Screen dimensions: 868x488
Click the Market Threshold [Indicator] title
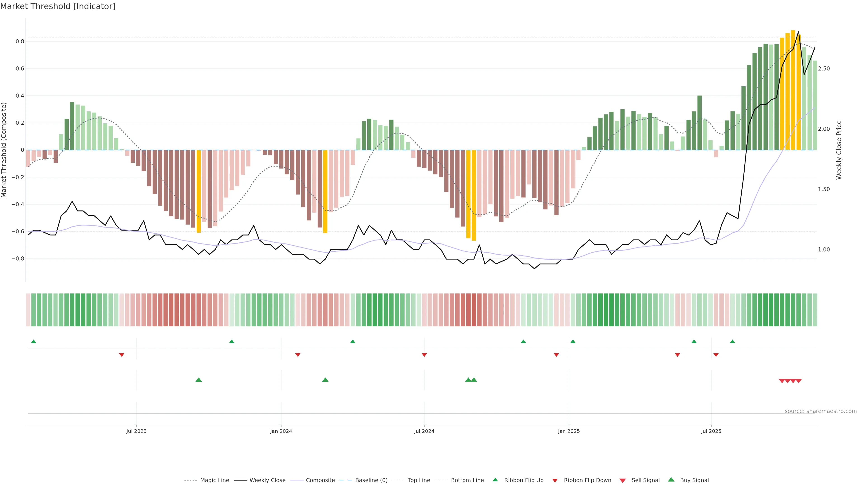[x=58, y=6]
